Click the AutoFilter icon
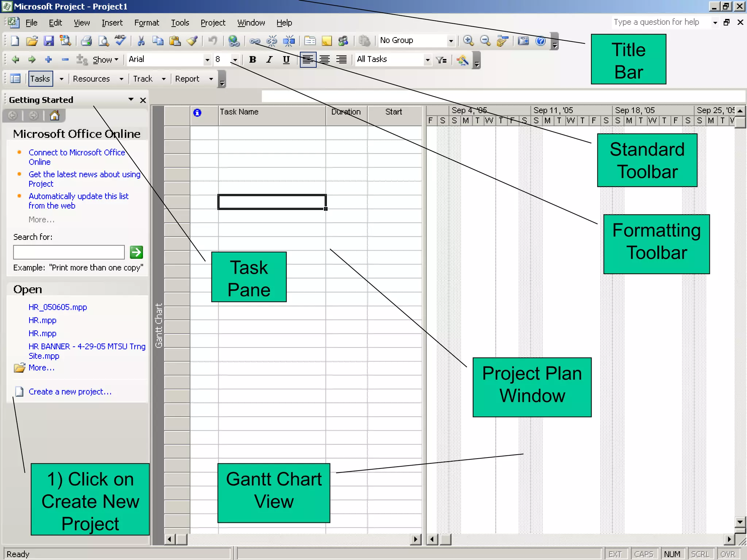The width and height of the screenshot is (747, 560). [x=441, y=60]
